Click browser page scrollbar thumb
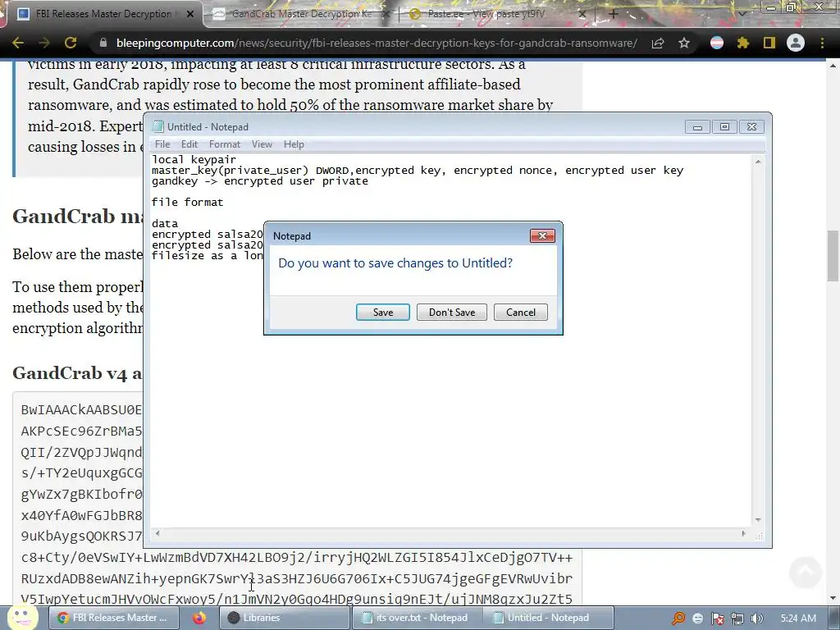This screenshot has width=840, height=630. [833, 255]
